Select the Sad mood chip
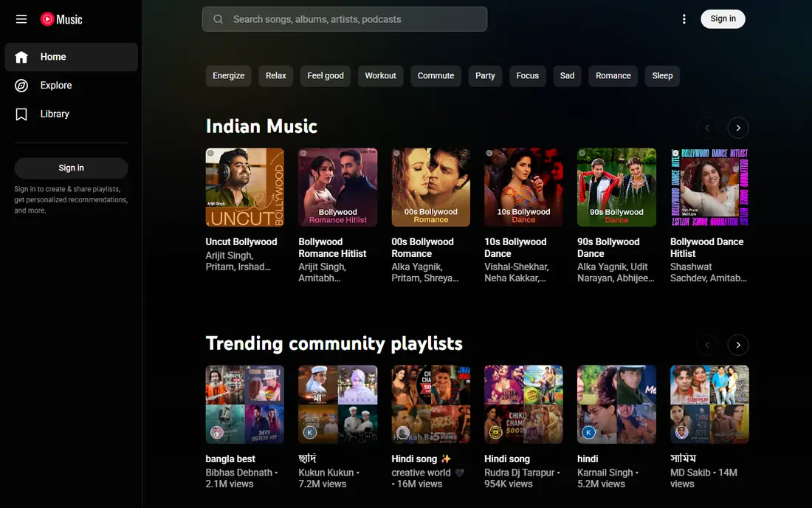Viewport: 812px width, 508px height. (x=567, y=75)
